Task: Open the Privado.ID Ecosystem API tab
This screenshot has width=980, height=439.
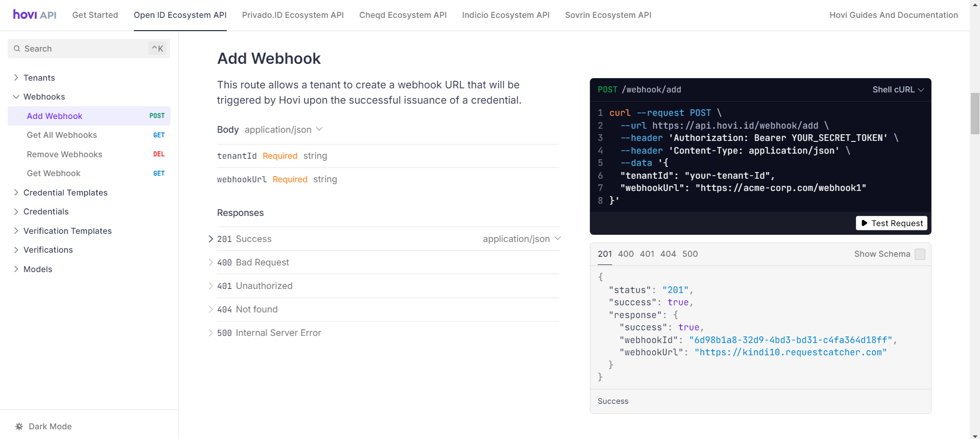Action: point(293,15)
